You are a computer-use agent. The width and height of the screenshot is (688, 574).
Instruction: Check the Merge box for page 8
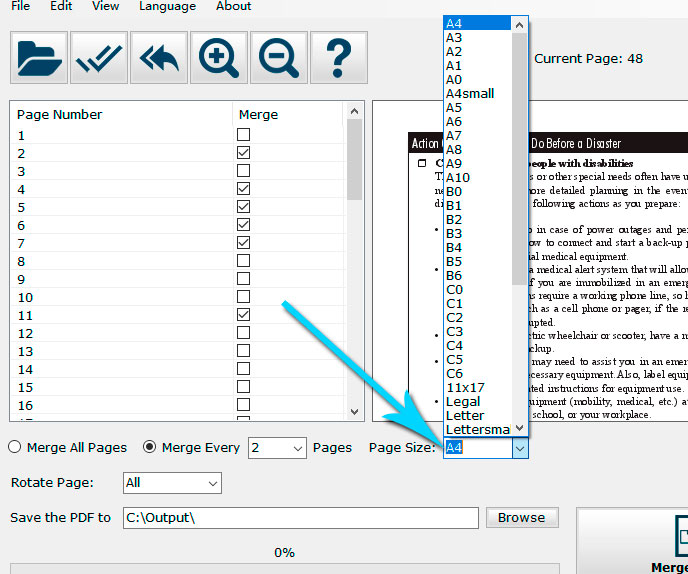tap(244, 261)
